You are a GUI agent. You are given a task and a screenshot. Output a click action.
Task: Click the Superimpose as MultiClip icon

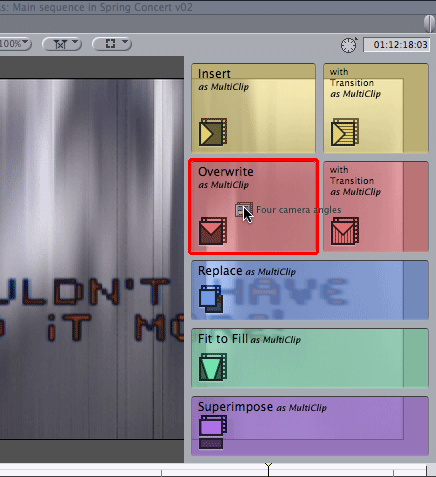tap(213, 432)
